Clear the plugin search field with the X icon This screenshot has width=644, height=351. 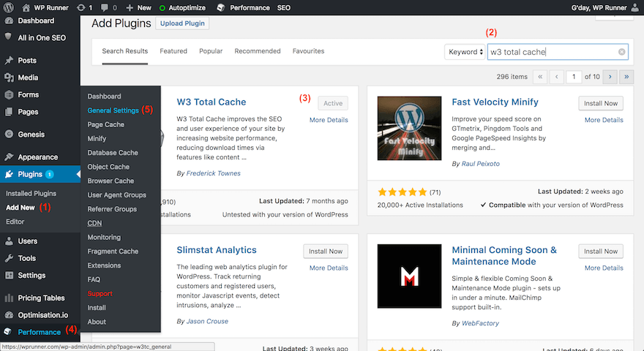point(621,52)
